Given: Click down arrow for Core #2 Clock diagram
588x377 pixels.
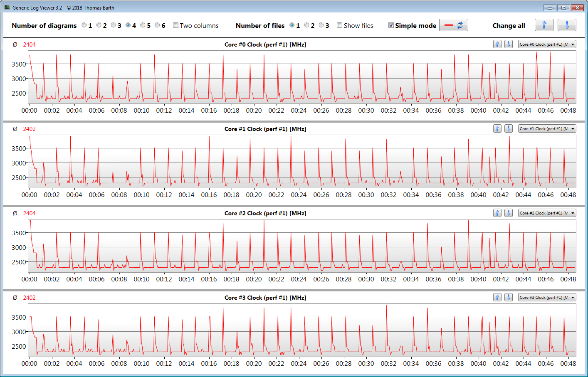Looking at the screenshot, I should pyautogui.click(x=508, y=213).
